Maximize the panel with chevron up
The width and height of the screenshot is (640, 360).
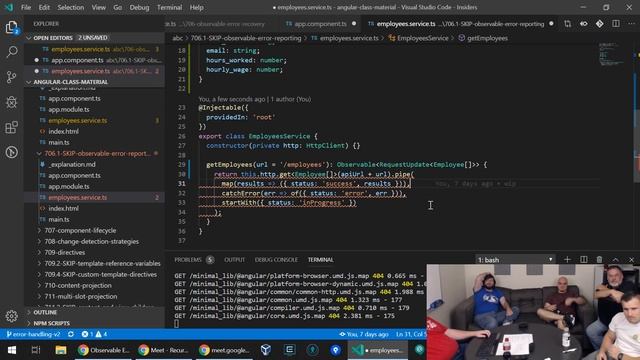[x=616, y=260]
